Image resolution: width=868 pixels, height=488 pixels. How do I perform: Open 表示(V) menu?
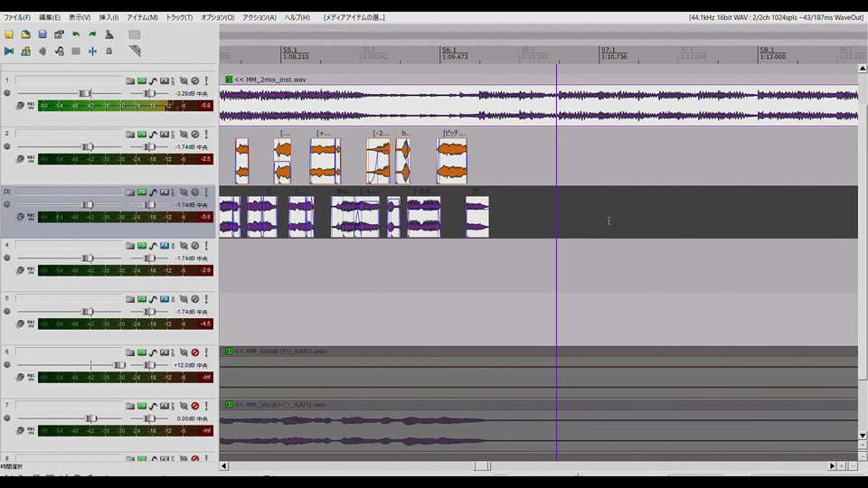tap(80, 18)
